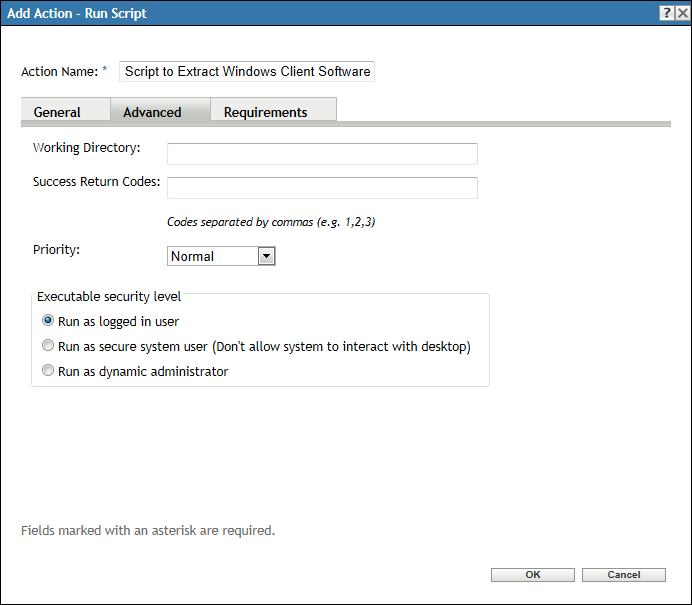Focus the Working Directory field

[x=322, y=154]
